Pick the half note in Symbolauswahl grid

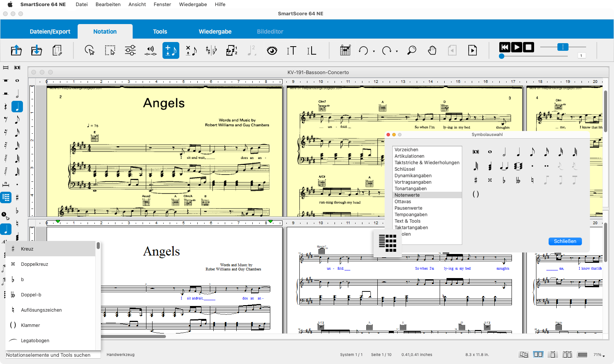click(x=504, y=152)
